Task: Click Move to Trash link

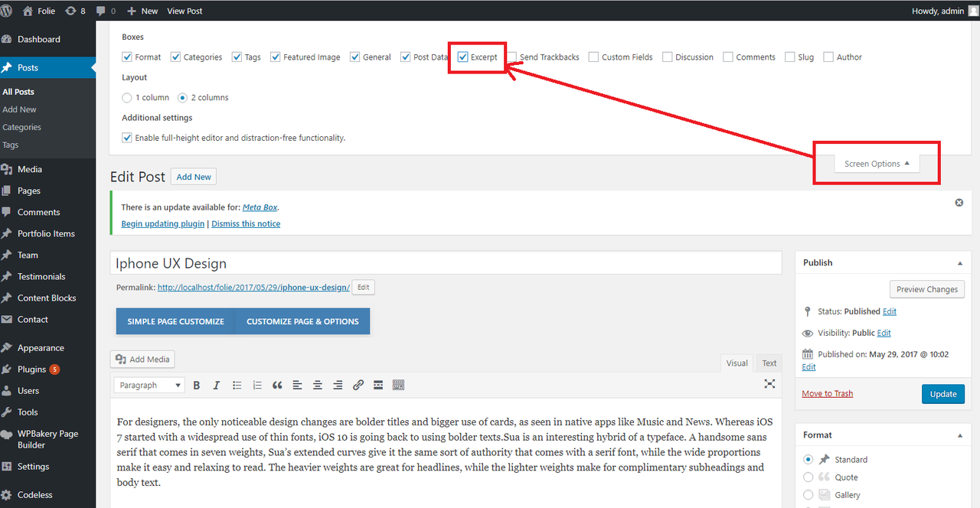Action: (x=827, y=393)
